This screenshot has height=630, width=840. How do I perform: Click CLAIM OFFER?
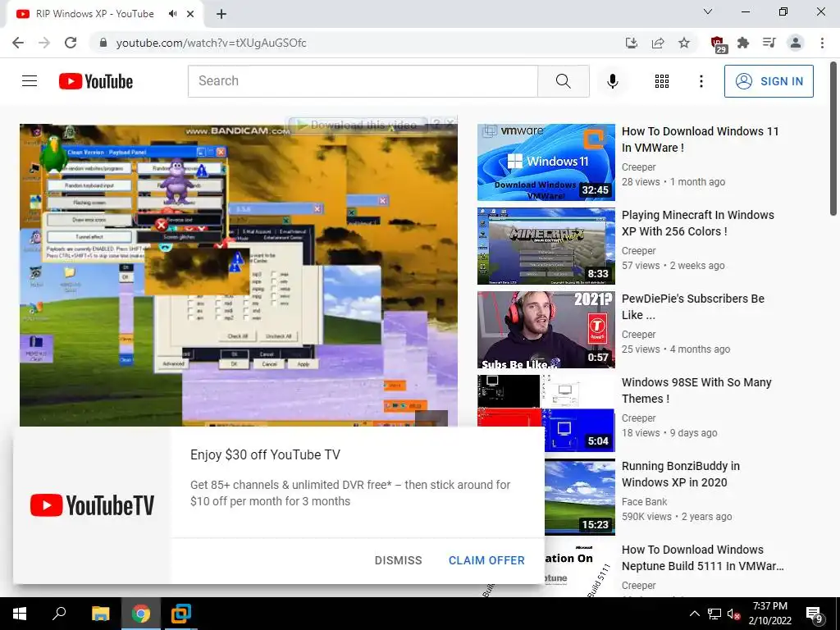[486, 560]
